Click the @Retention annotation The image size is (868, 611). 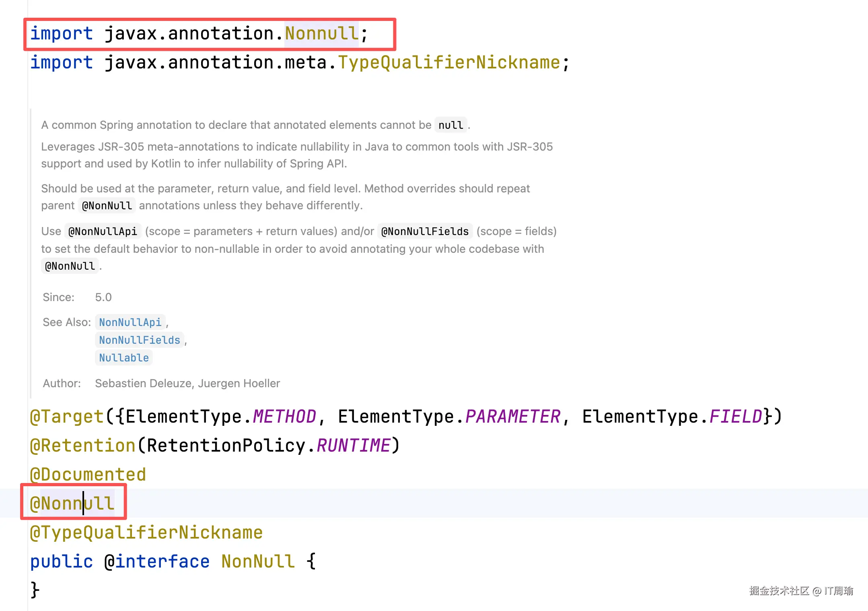[x=83, y=446]
